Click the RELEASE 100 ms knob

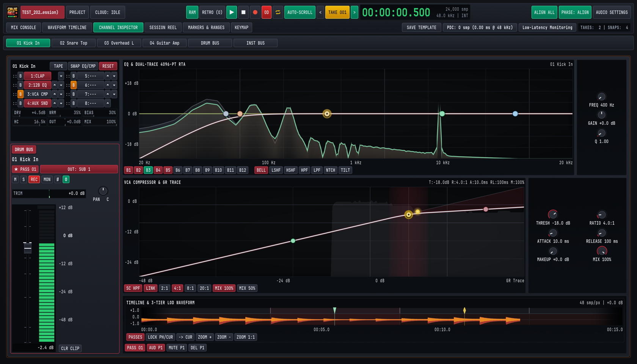point(602,233)
